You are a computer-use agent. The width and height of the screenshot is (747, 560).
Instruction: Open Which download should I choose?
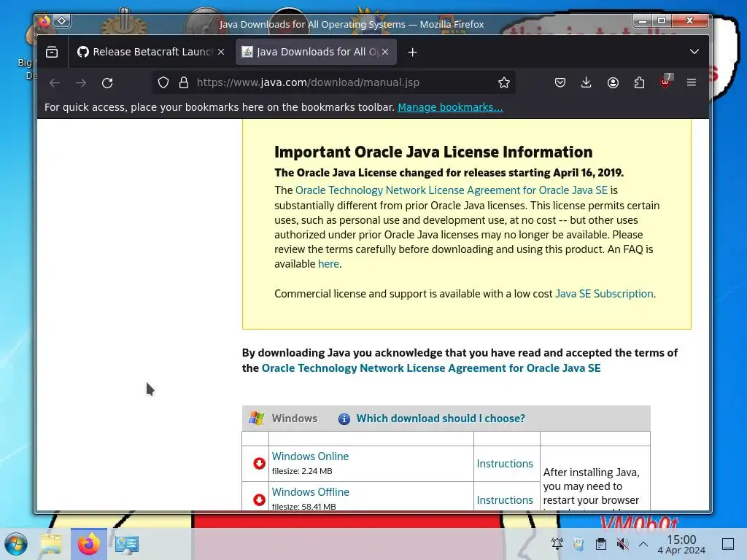click(441, 419)
